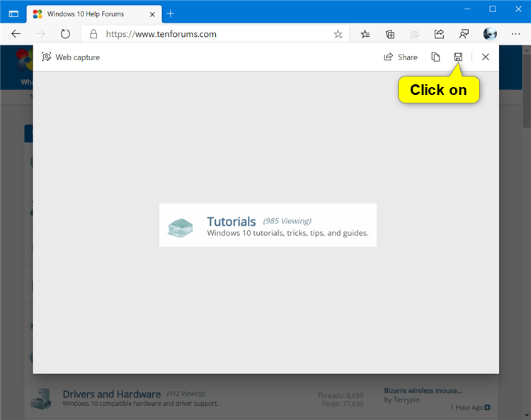Click scrollbar down arrow
Image resolution: width=531 pixels, height=420 pixels.
tap(527, 415)
